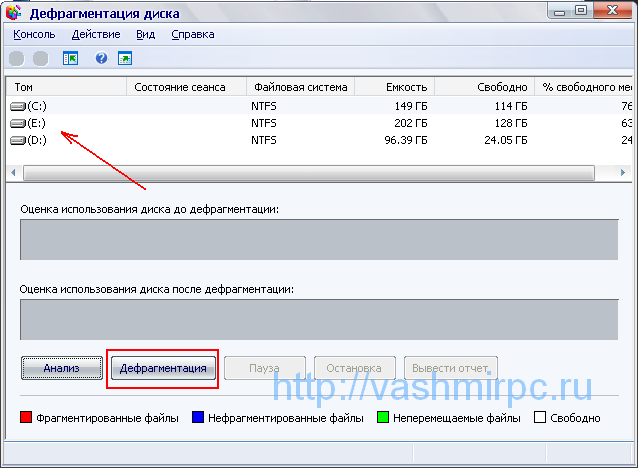This screenshot has width=638, height=468.
Task: Click the 149 ГБ capacity cell
Action: [411, 107]
